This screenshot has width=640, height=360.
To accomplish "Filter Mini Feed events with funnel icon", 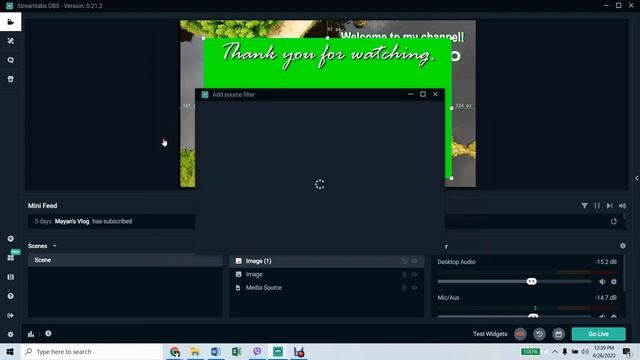I will coord(584,206).
